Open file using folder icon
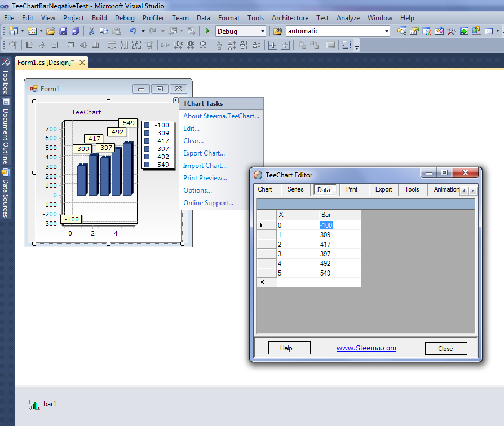504x426 pixels. [x=51, y=31]
